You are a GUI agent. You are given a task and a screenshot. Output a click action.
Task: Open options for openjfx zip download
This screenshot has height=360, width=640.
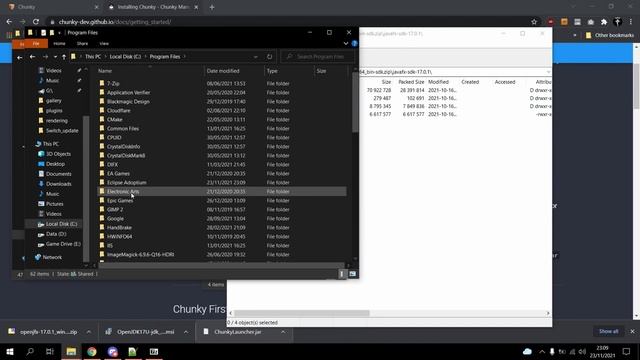(x=89, y=332)
